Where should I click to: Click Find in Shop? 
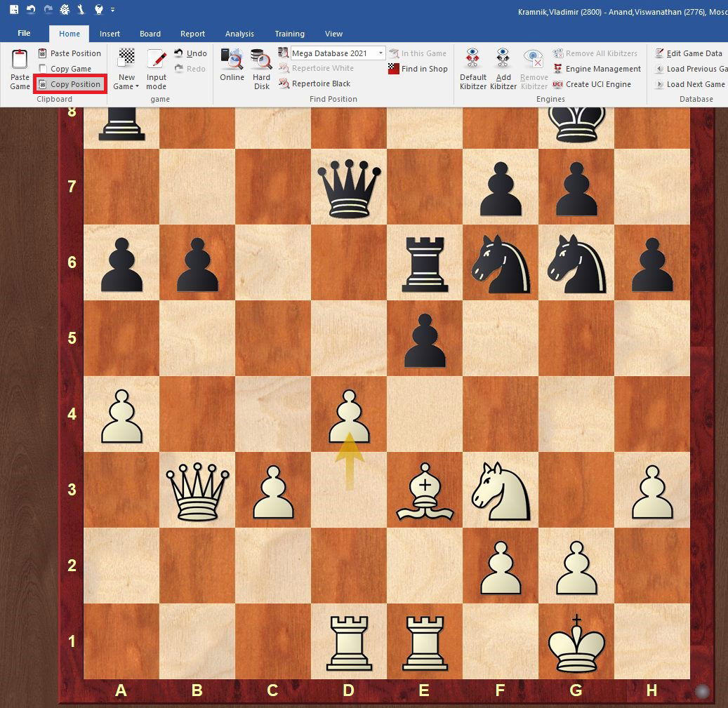click(418, 69)
